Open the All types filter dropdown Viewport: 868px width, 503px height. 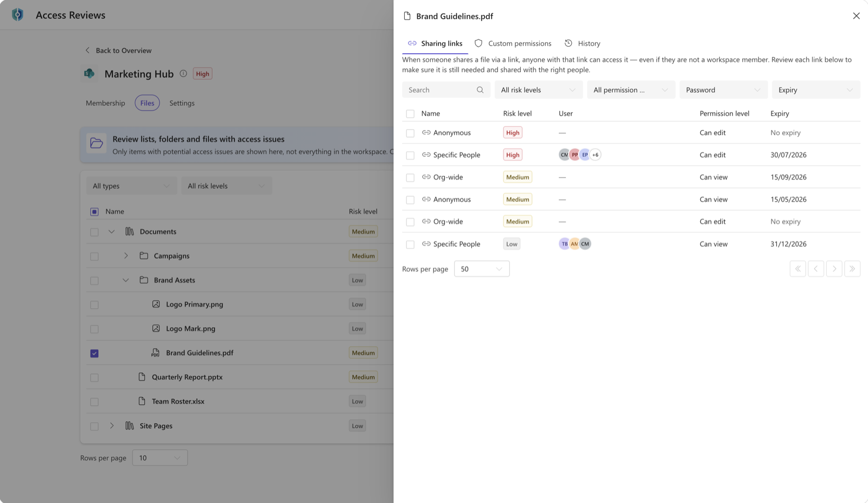[131, 186]
